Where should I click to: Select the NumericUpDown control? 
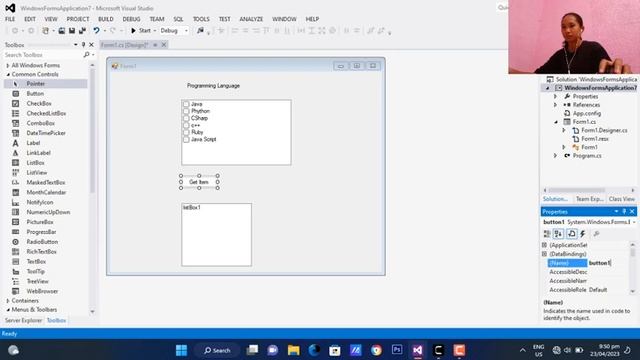point(48,212)
